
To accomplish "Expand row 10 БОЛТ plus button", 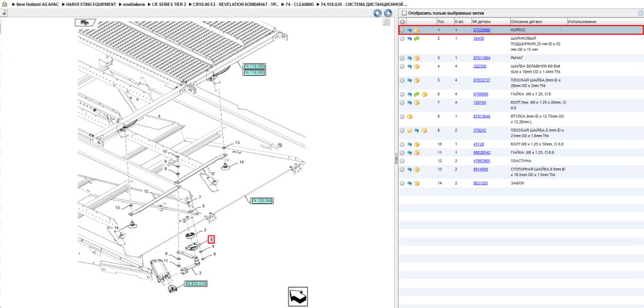I will click(402, 145).
